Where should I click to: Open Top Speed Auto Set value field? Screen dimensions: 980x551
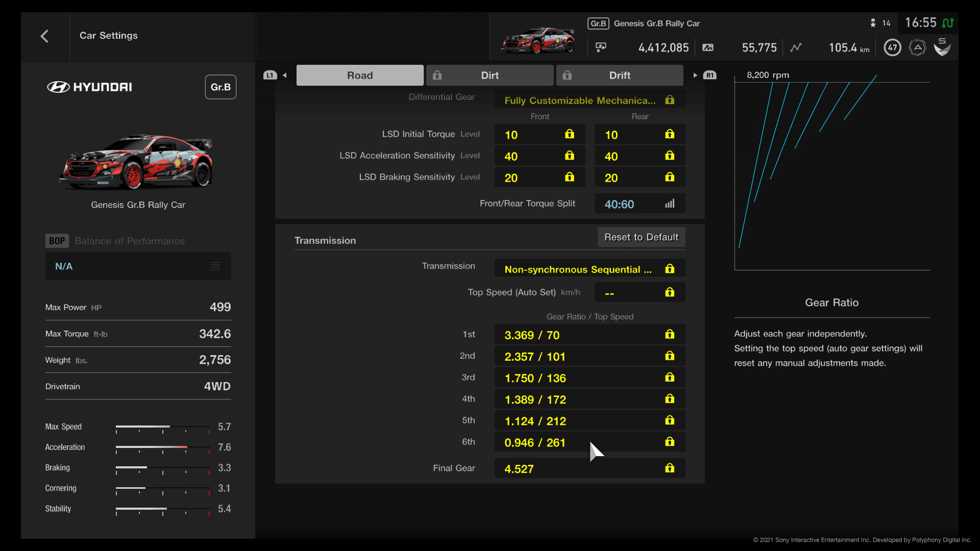640,293
